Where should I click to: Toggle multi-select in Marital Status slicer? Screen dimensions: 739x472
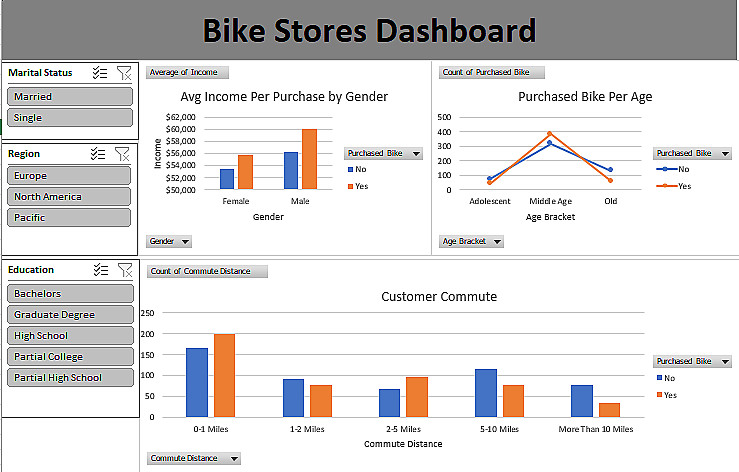click(x=100, y=73)
